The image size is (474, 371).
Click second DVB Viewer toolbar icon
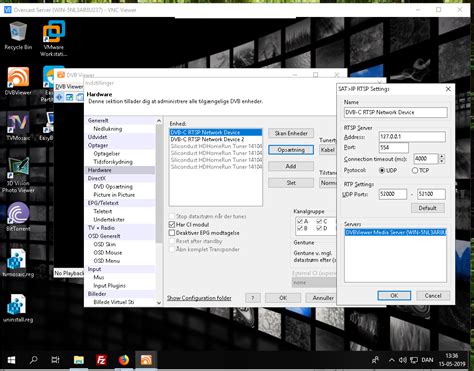point(69,97)
